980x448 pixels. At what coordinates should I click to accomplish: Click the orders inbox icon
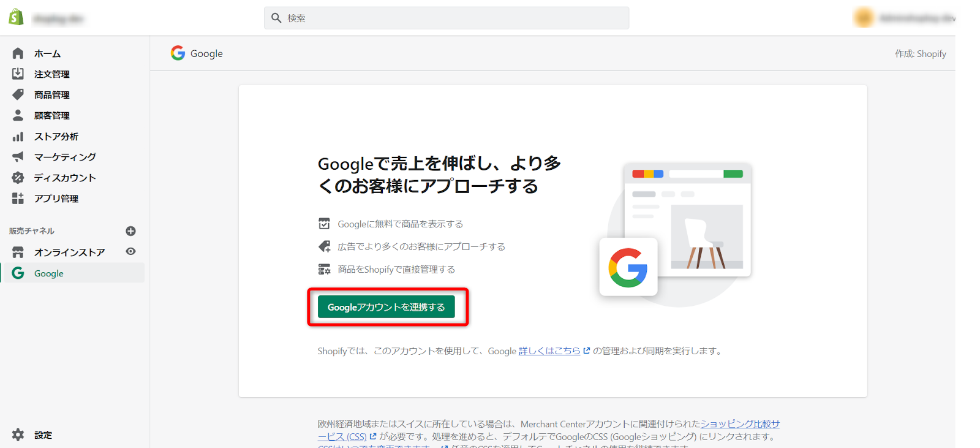(18, 74)
